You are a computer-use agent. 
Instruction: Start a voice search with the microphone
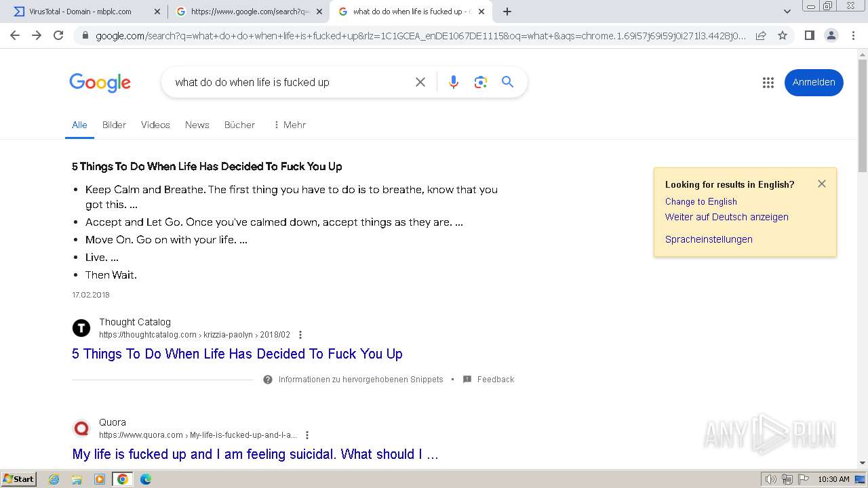tap(454, 82)
